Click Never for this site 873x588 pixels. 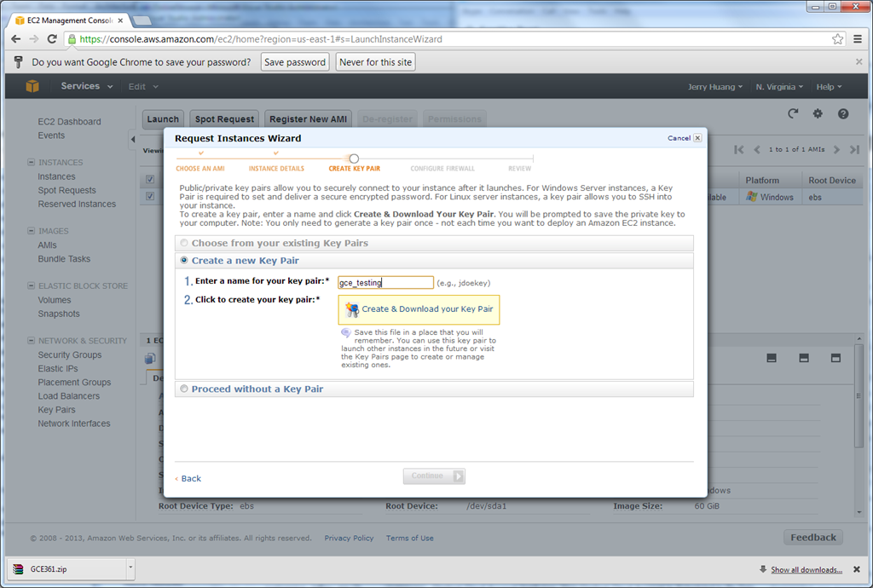pyautogui.click(x=376, y=61)
